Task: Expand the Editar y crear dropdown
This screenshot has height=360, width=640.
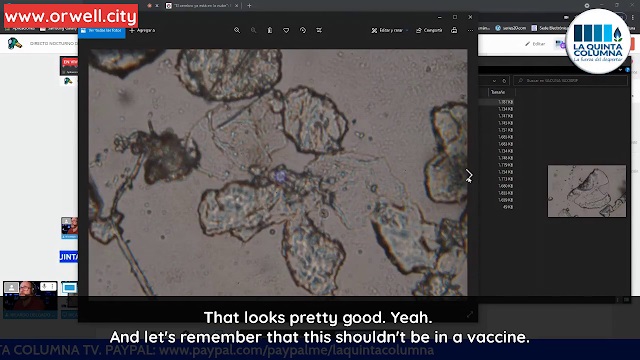Action: coord(389,30)
